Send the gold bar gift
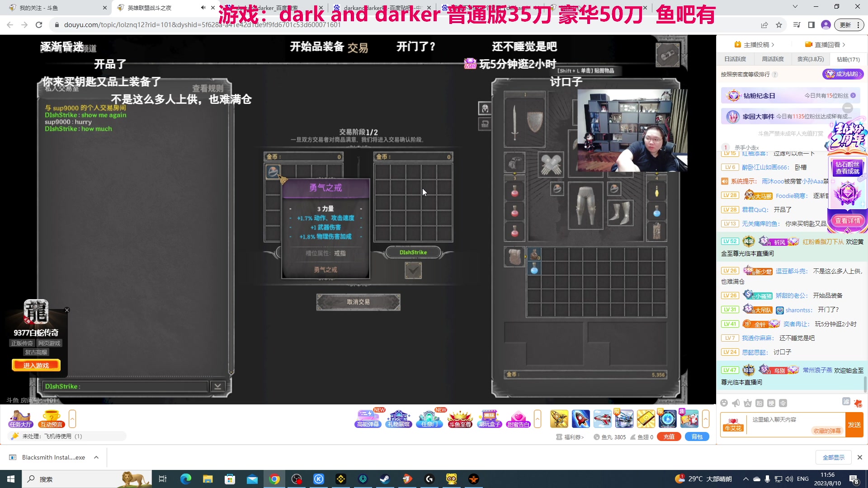The image size is (868, 488). (646, 419)
